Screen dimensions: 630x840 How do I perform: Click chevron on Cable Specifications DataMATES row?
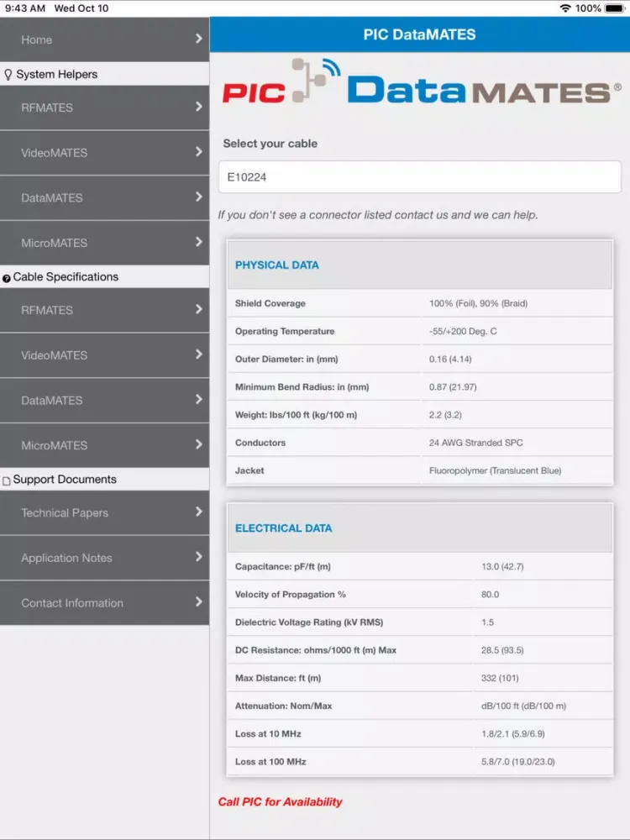(x=199, y=399)
